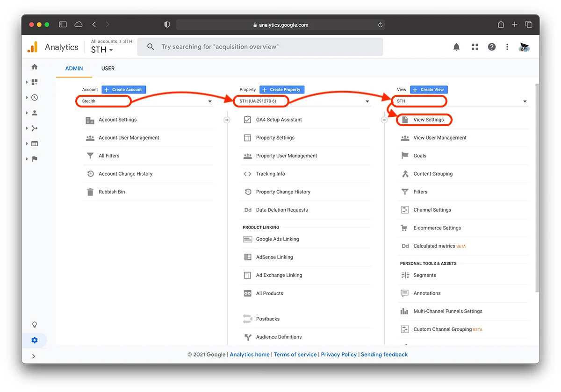This screenshot has width=561, height=392.
Task: Toggle the Safari sidebar button
Action: 63,24
